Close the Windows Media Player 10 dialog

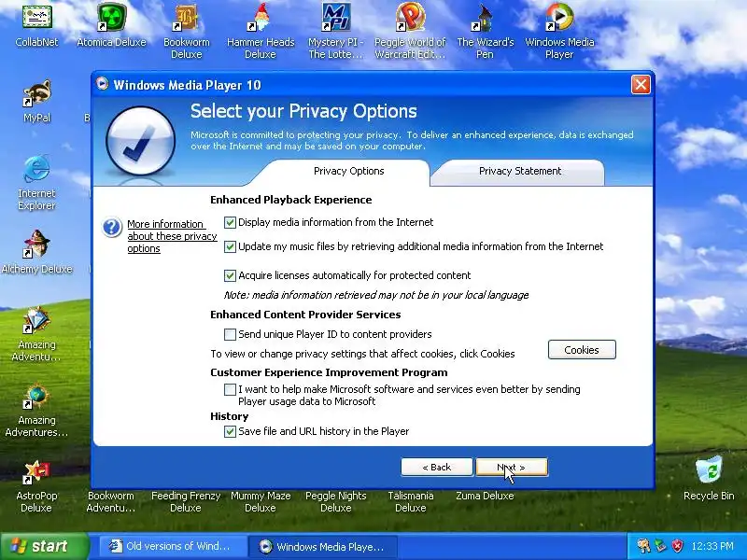(x=641, y=85)
